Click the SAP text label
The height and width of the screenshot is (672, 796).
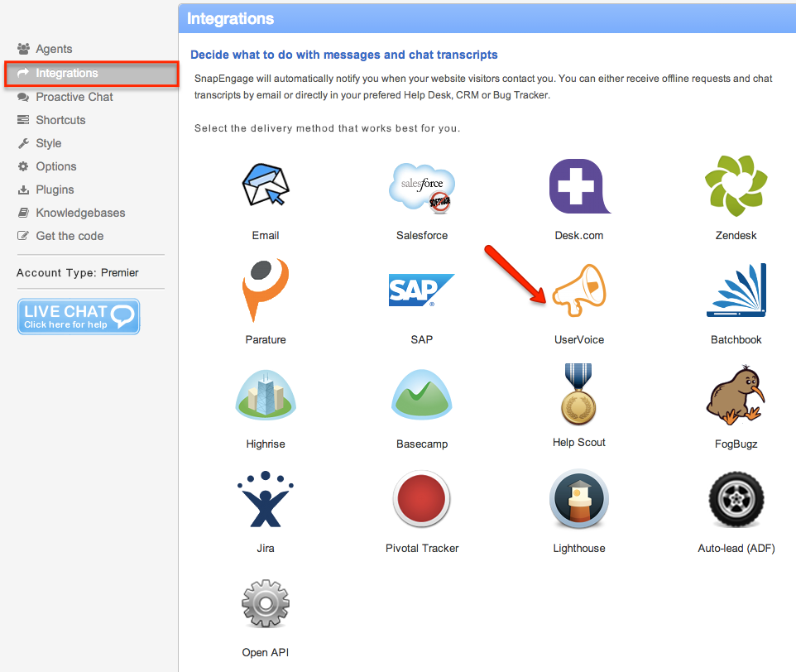(422, 339)
